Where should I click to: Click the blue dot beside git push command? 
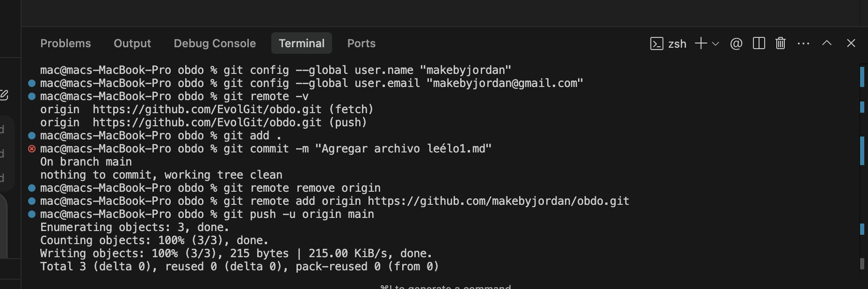[32, 214]
